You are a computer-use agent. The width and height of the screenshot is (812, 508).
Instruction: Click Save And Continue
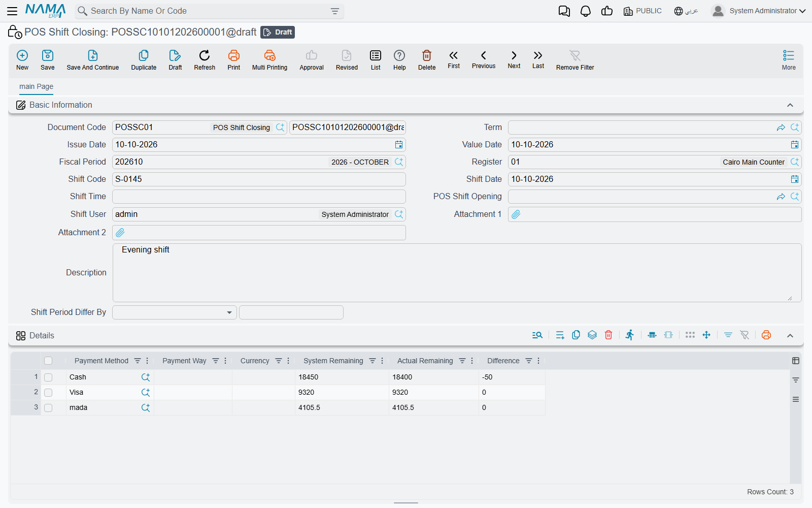(93, 59)
